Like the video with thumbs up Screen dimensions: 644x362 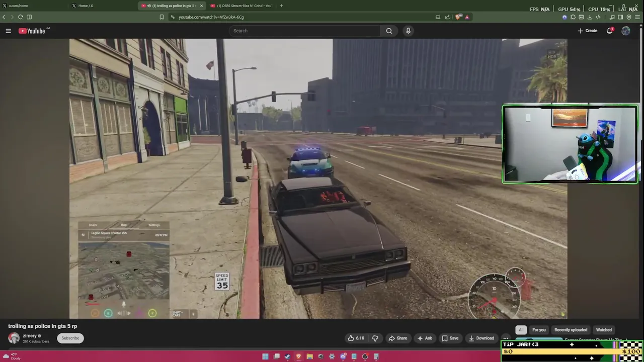point(356,338)
